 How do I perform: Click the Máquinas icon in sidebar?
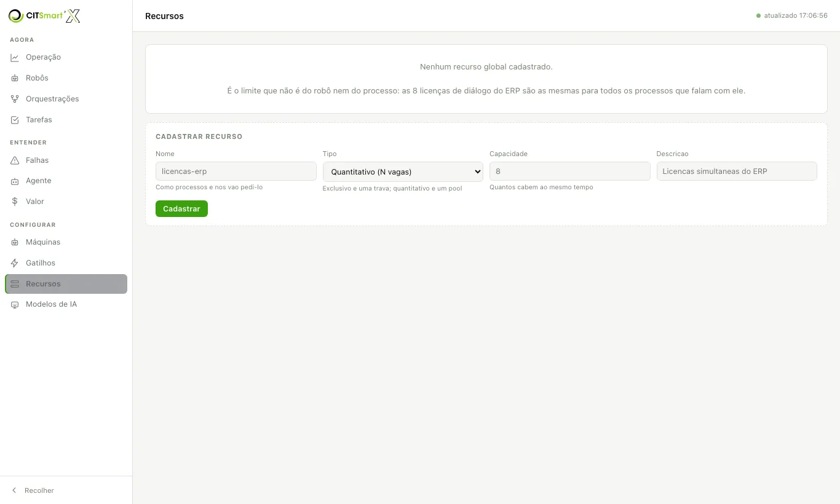point(15,242)
